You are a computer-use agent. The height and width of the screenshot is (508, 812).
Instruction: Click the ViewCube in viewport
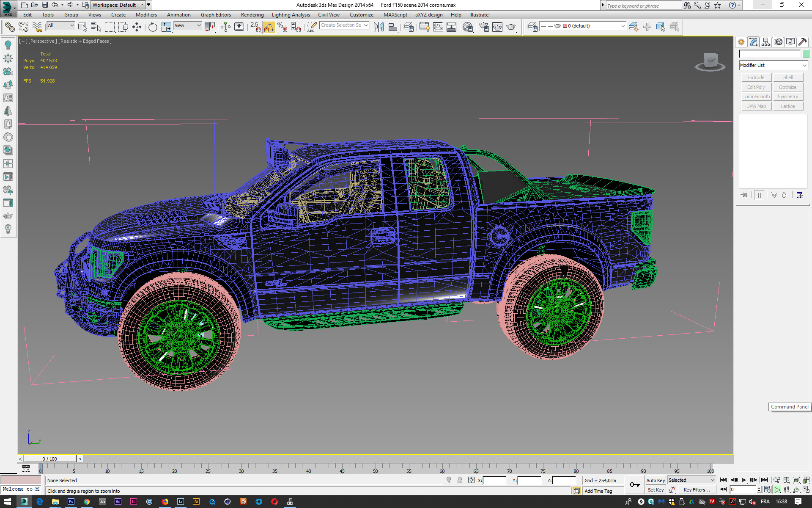pos(710,62)
